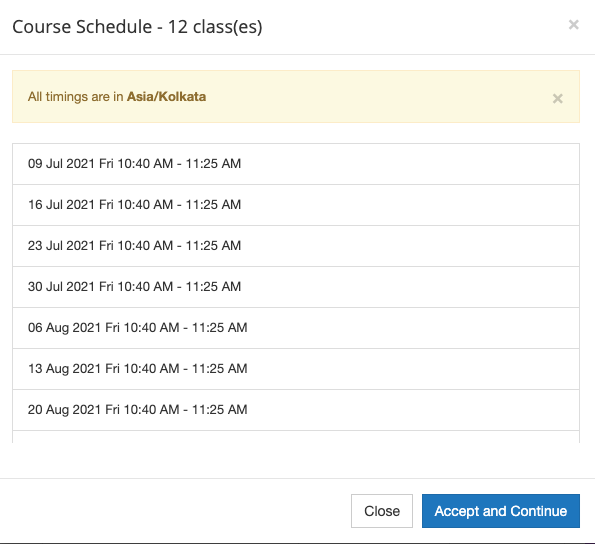This screenshot has width=595, height=544.
Task: Click the 11:25 AM end time of the 13 Aug class
Action: 219,368
